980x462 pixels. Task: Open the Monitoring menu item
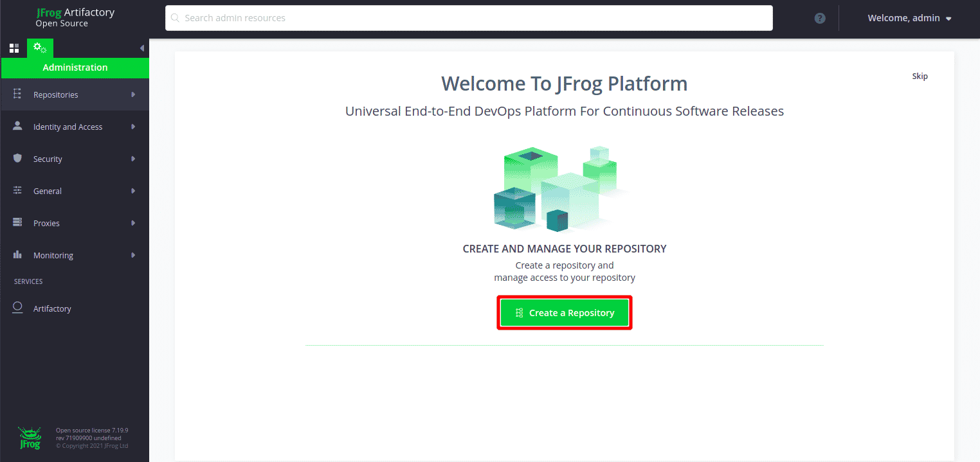(75, 255)
